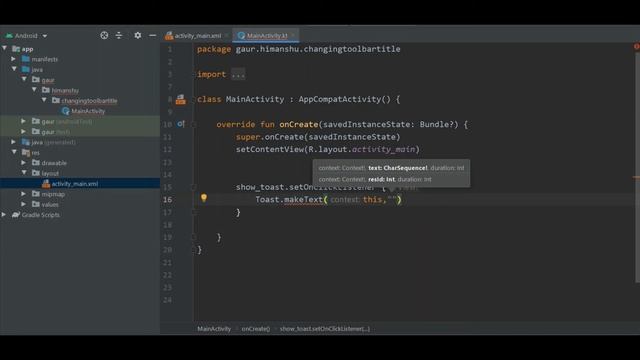Expand the values folder
This screenshot has height=360, width=640.
24,204
